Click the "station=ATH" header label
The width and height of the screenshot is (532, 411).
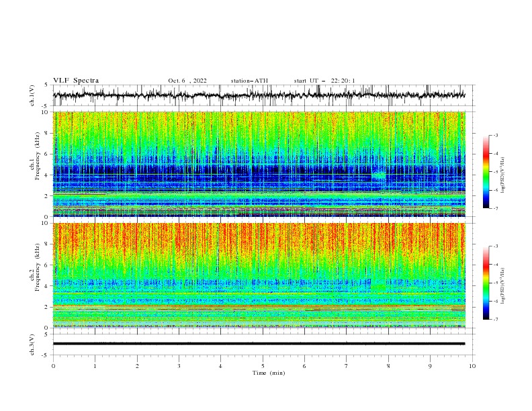pos(249,81)
